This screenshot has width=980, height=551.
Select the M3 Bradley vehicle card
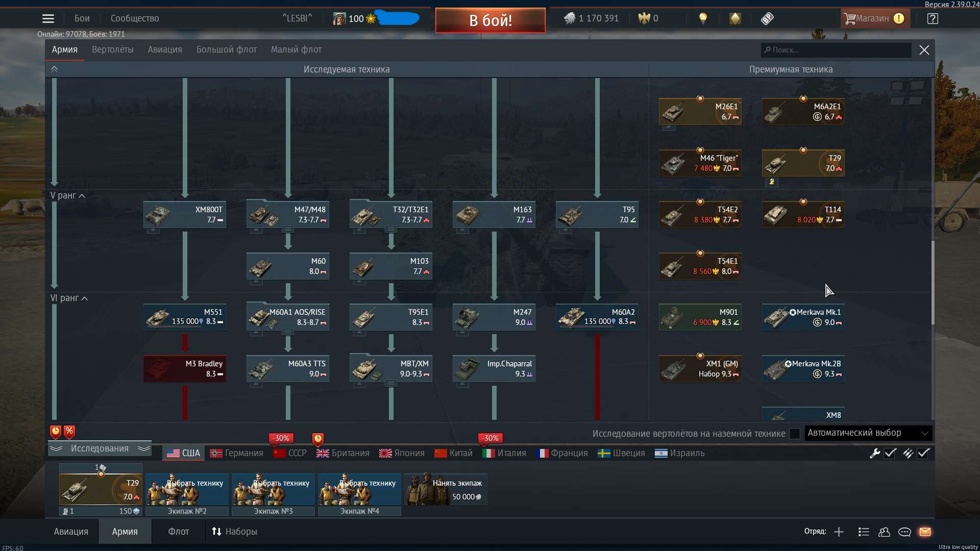tap(185, 368)
